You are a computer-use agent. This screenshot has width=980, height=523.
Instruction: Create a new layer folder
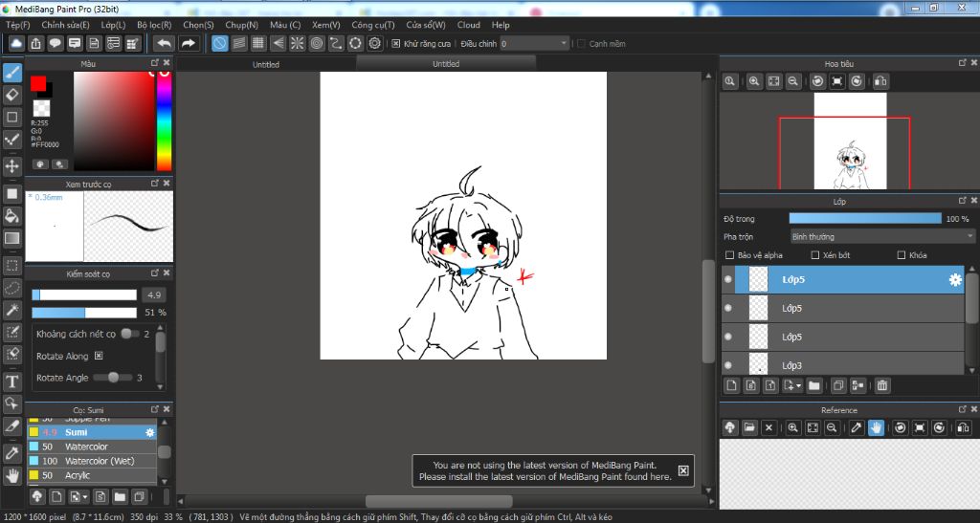[x=813, y=385]
